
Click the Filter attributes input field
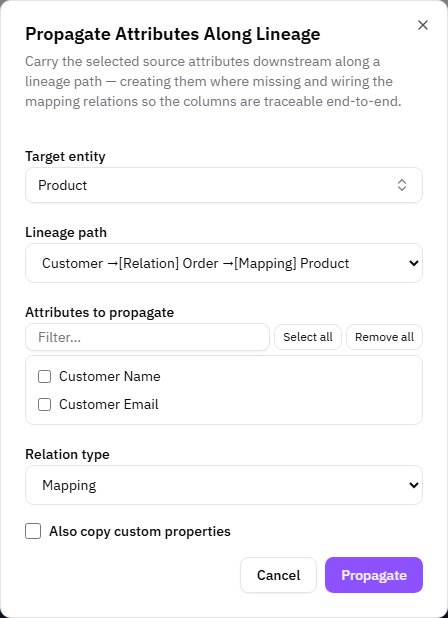point(147,337)
